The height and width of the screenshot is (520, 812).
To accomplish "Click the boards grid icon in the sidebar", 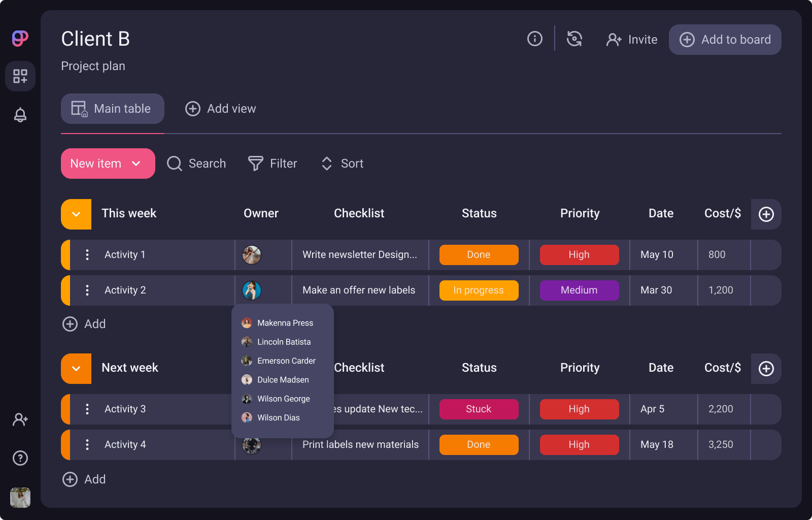I will point(20,77).
